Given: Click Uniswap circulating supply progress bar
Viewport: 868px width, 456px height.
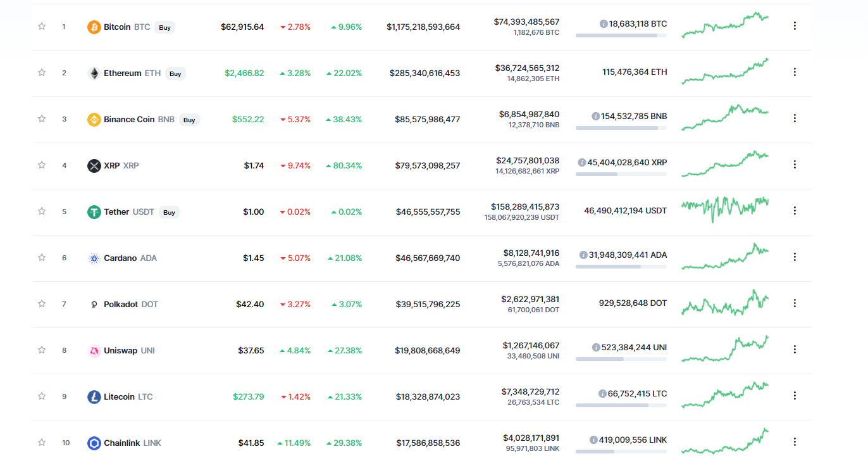Looking at the screenshot, I should (621, 359).
